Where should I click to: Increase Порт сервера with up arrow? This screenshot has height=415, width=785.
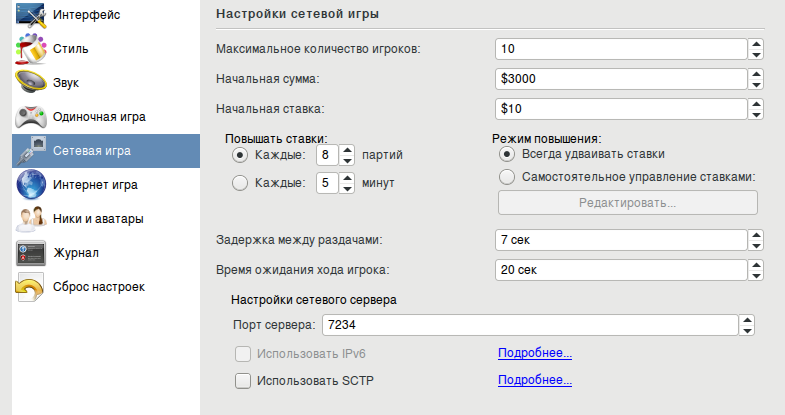pyautogui.click(x=747, y=320)
